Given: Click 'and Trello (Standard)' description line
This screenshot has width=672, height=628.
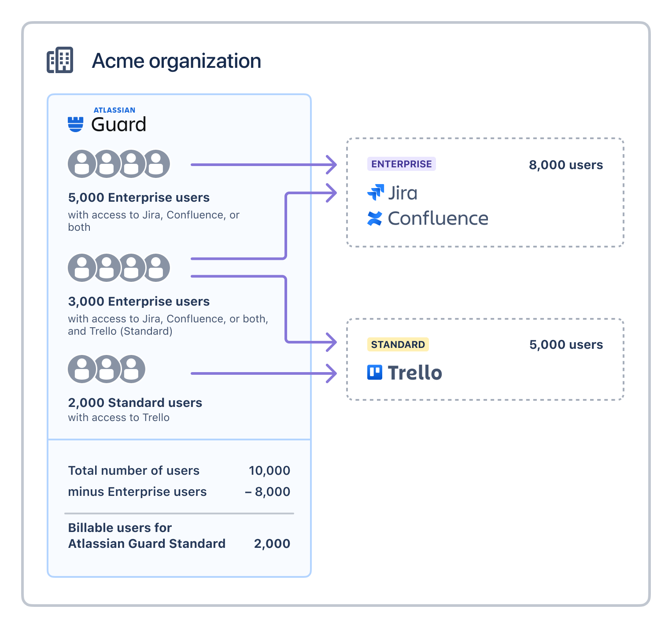Looking at the screenshot, I should 120,331.
